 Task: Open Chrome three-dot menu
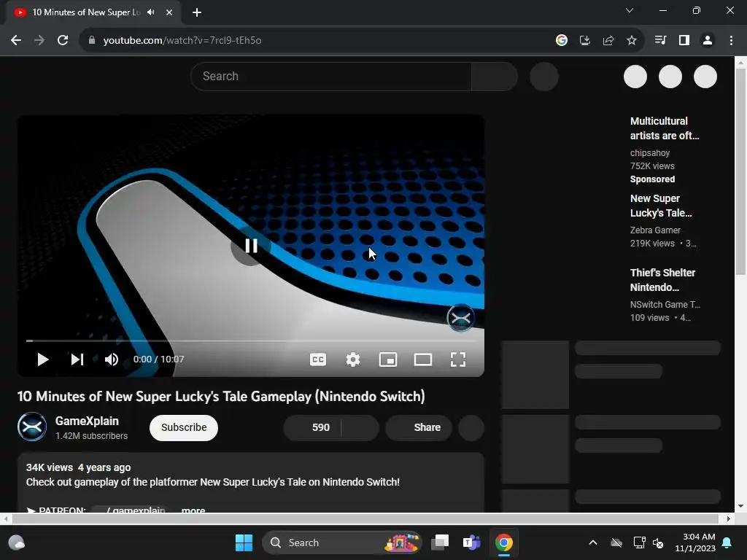tap(731, 41)
